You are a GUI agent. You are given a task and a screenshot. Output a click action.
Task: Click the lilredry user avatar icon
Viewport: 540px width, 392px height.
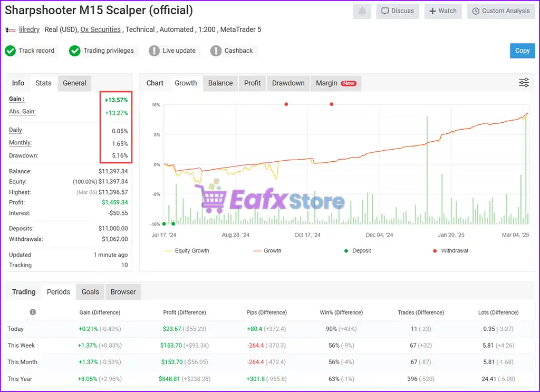10,30
